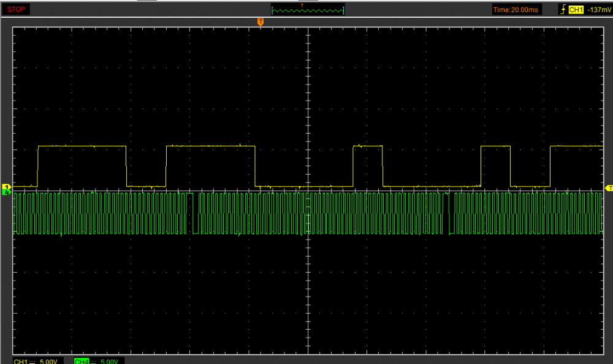Click the waveform memory overview bar
Viewport: 613px width, 364px height.
(x=308, y=10)
